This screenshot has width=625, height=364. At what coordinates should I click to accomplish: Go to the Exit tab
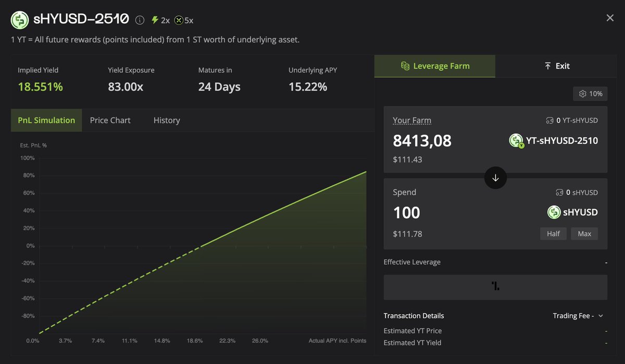coord(557,66)
